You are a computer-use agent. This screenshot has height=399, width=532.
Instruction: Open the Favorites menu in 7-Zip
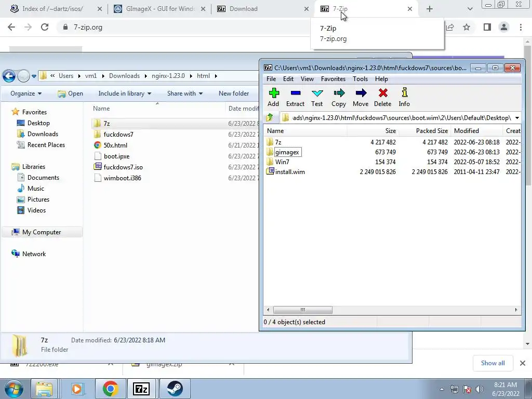click(333, 79)
